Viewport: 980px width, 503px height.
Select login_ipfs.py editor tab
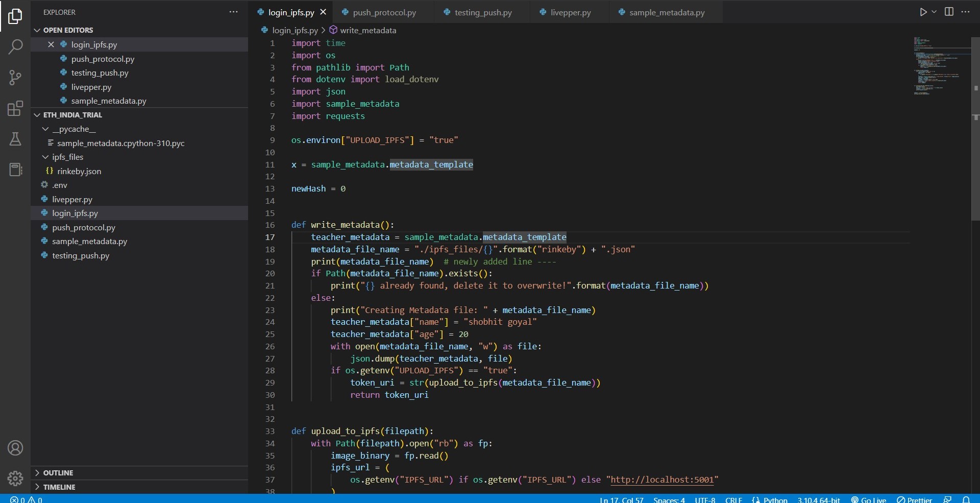tap(291, 12)
